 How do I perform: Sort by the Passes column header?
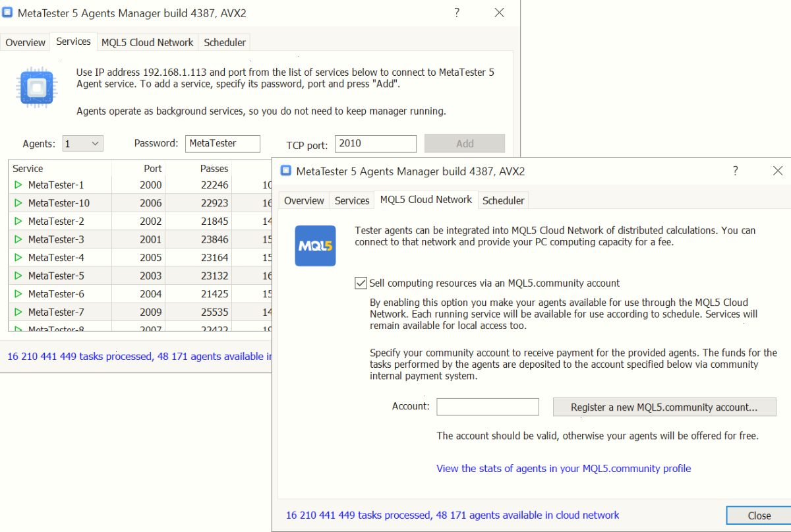[198, 169]
